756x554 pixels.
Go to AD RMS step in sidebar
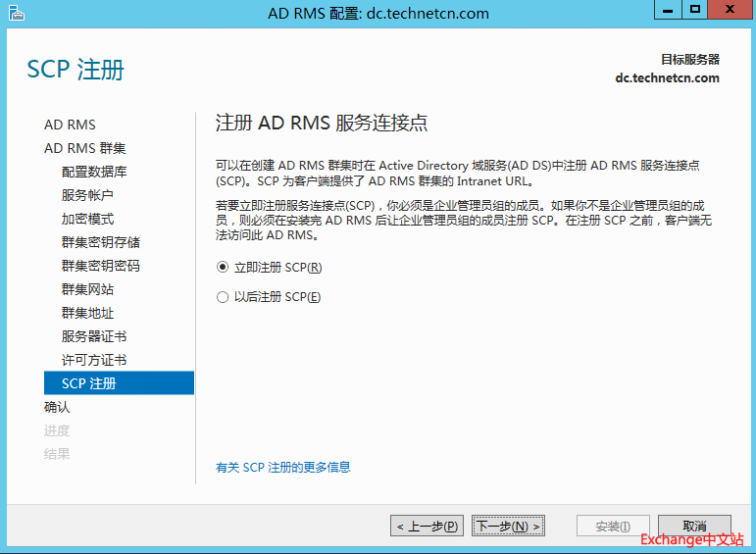(x=70, y=125)
